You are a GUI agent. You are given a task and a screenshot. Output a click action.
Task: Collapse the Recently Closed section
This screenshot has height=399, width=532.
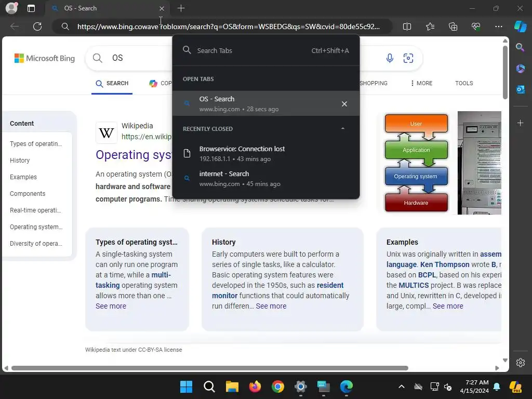coord(343,129)
